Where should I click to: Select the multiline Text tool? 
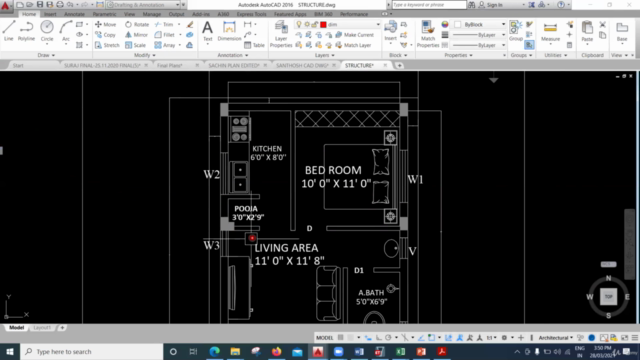[207, 31]
